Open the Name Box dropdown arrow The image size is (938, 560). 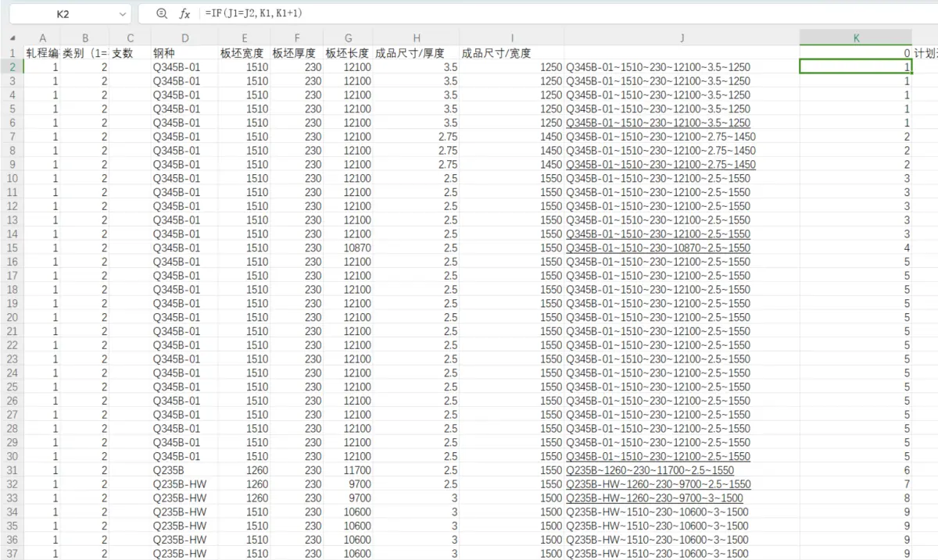[123, 14]
